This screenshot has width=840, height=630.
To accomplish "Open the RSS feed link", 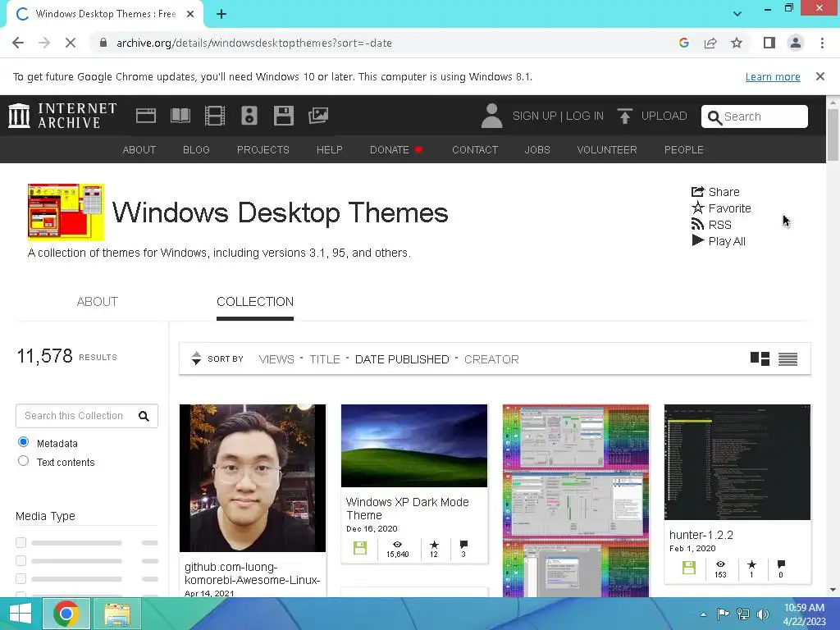I will (711, 225).
